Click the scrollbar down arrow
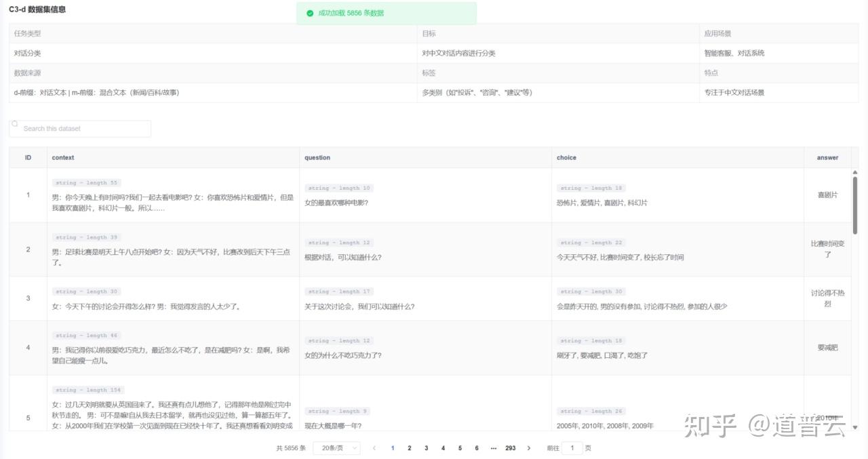Image resolution: width=868 pixels, height=459 pixels. 854,427
